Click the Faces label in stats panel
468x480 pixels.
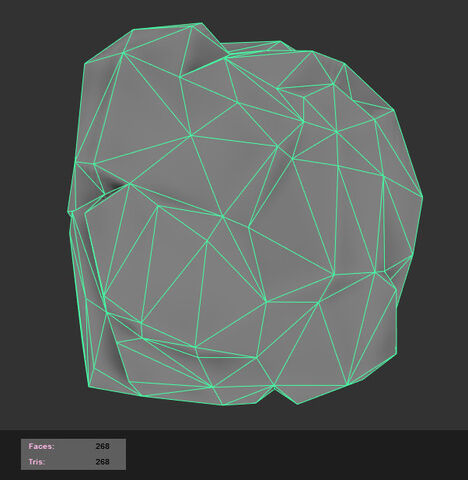point(41,446)
